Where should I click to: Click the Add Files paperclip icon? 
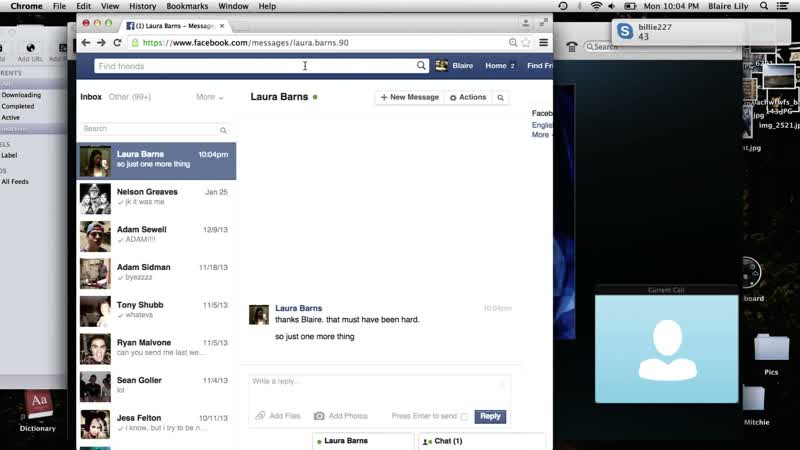(x=260, y=416)
